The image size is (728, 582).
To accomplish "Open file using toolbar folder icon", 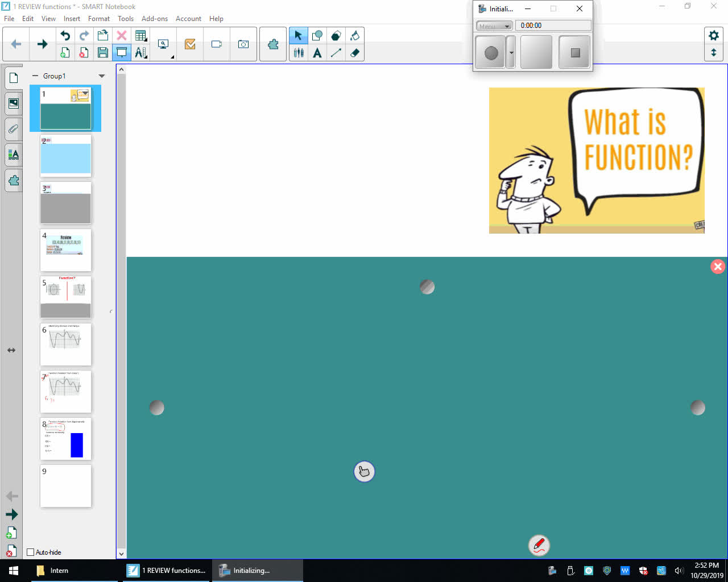I will point(103,35).
